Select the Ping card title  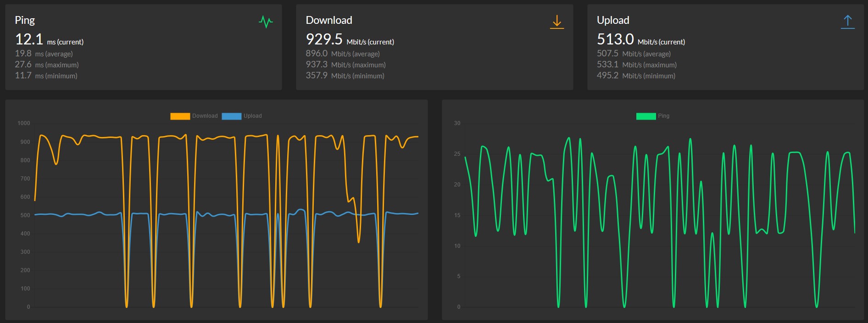tap(25, 20)
